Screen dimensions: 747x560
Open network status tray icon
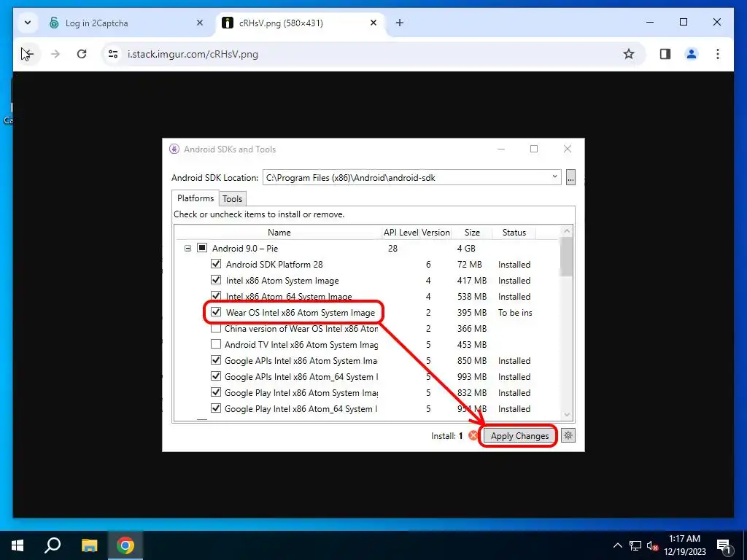[635, 545]
